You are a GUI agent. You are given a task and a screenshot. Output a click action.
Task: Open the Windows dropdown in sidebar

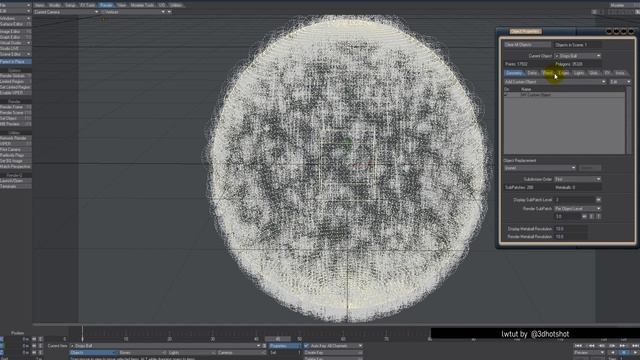coord(16,18)
